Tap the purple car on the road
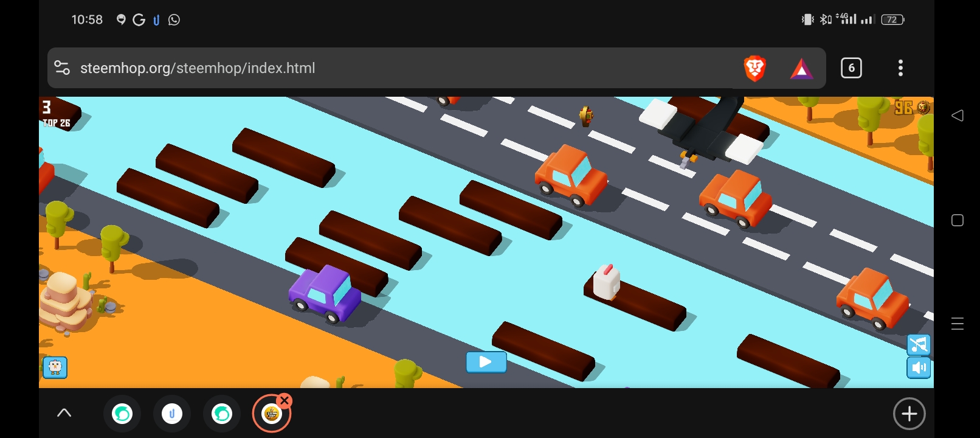Screen dimensions: 980x438 [325, 294]
